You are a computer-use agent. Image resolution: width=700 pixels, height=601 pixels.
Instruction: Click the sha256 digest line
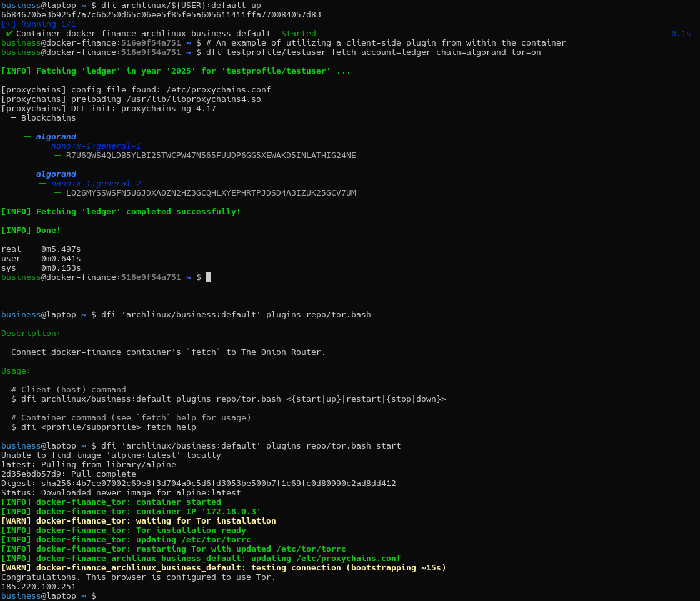[x=198, y=483]
